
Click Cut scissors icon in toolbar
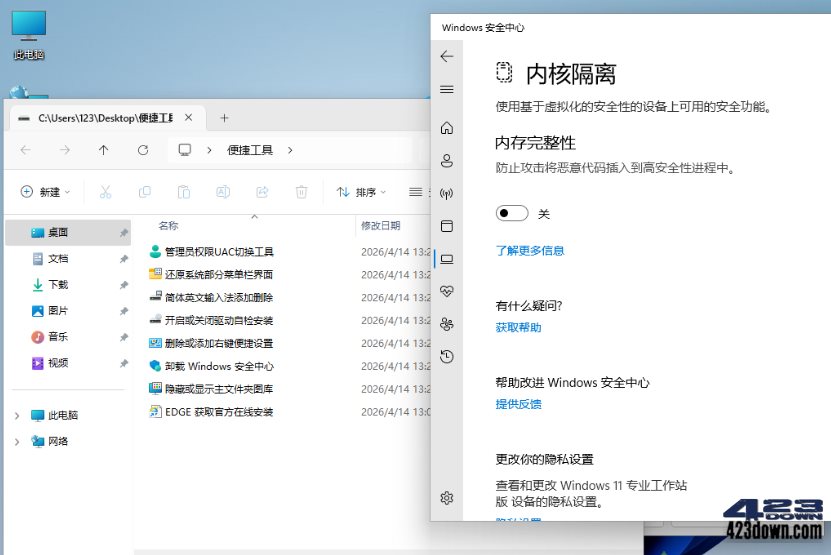click(x=105, y=192)
